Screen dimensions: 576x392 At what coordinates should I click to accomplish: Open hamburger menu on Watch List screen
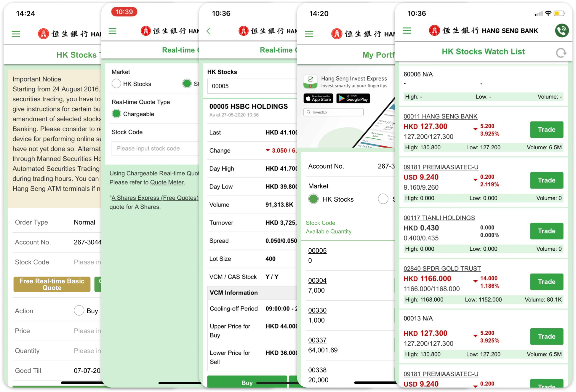407,31
